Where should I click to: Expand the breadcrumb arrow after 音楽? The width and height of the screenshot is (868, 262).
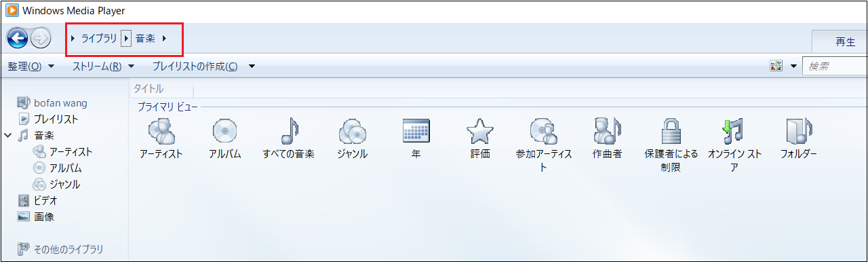pyautogui.click(x=164, y=39)
